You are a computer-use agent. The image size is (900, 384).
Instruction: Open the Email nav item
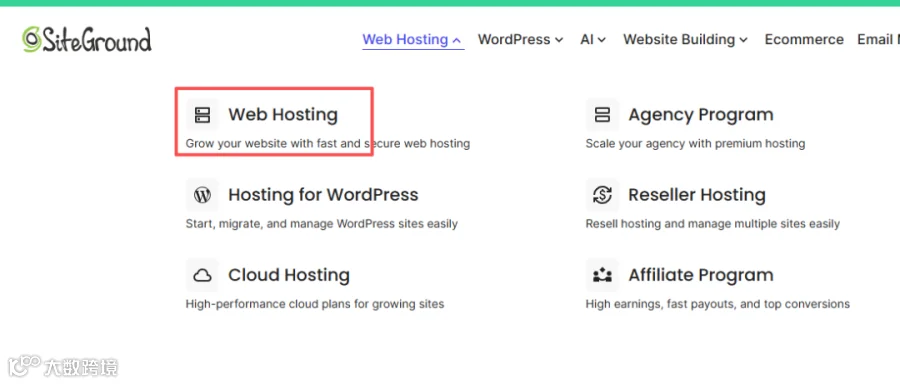[x=878, y=40]
